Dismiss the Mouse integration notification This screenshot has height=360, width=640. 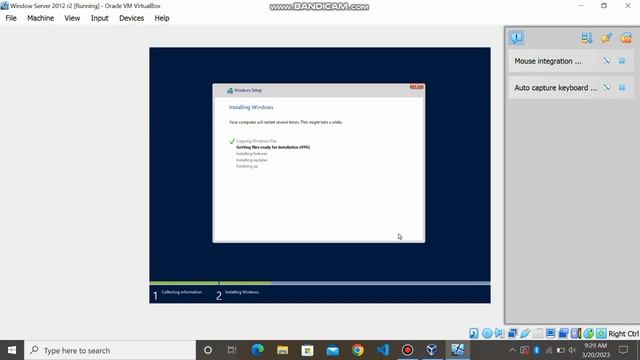pos(622,61)
